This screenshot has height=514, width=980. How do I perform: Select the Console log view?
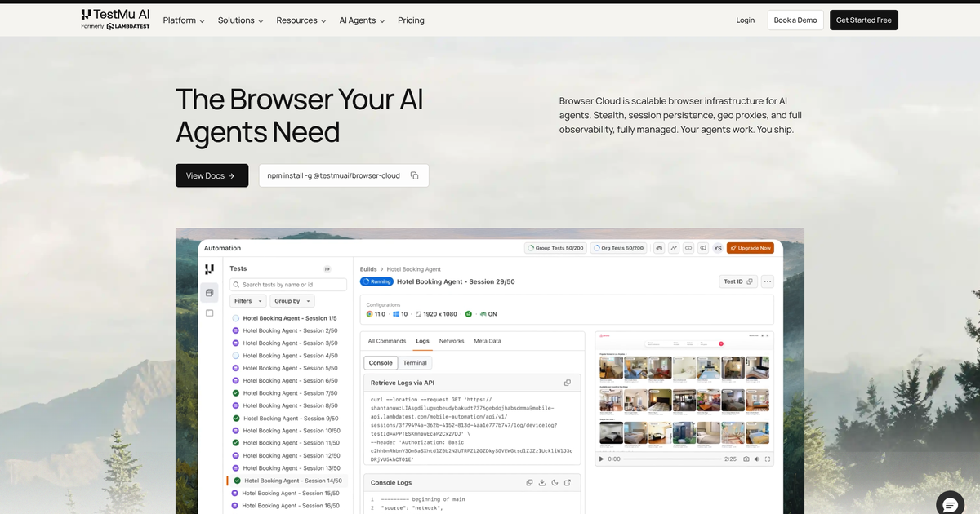(x=381, y=362)
